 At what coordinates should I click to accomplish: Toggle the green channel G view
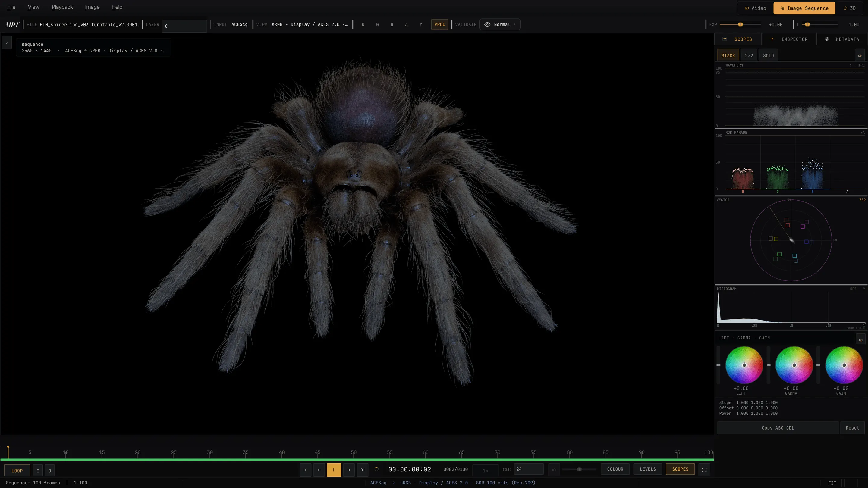point(377,25)
